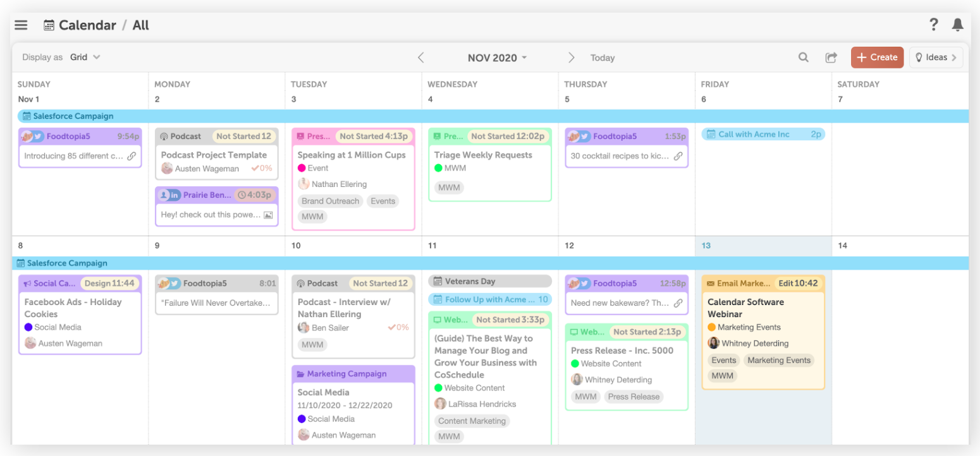Click All in the Calendar breadcrumb

(140, 25)
